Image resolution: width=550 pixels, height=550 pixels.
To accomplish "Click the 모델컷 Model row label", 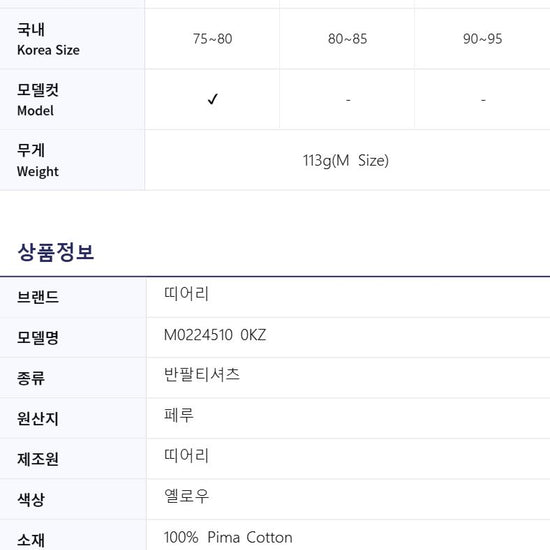I will (x=38, y=100).
